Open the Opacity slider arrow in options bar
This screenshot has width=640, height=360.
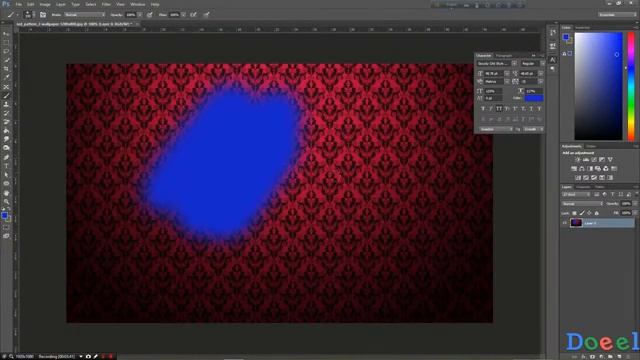[x=140, y=15]
